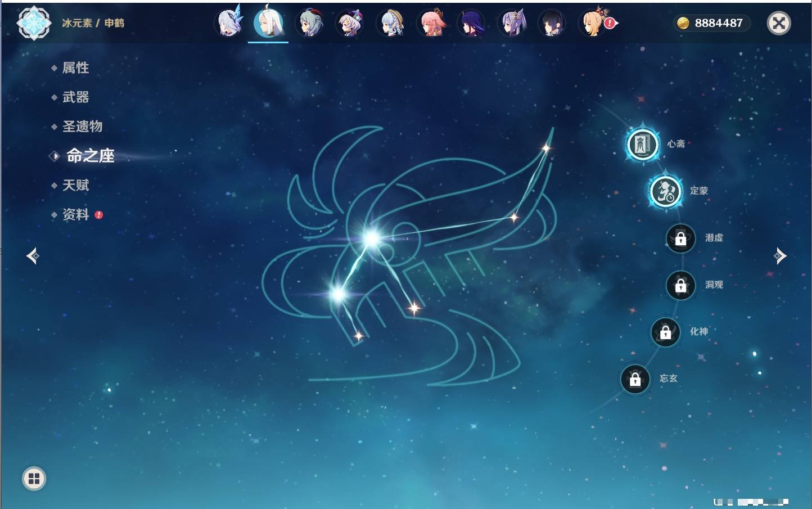This screenshot has height=509, width=812.
Task: Open the four-square grid menu button
Action: pos(34,479)
